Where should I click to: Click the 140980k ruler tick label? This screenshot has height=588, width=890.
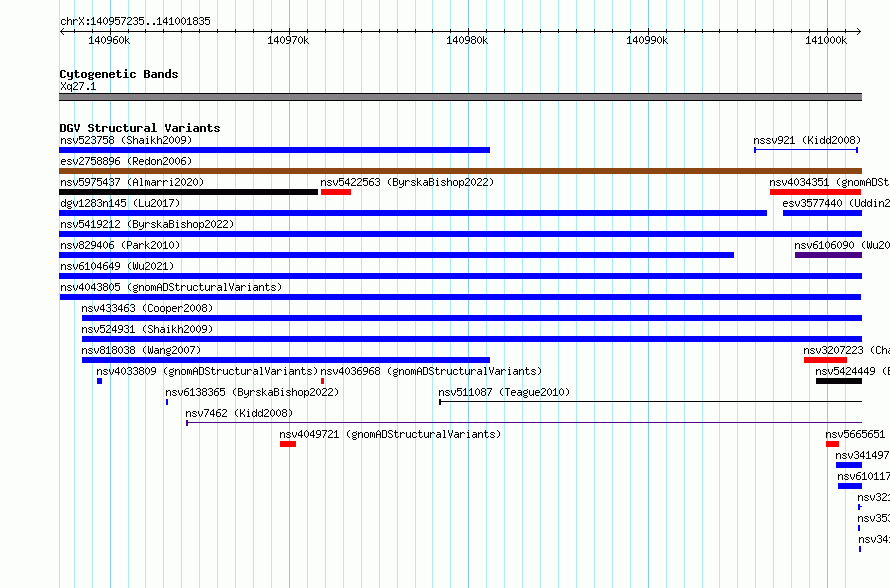coord(467,40)
